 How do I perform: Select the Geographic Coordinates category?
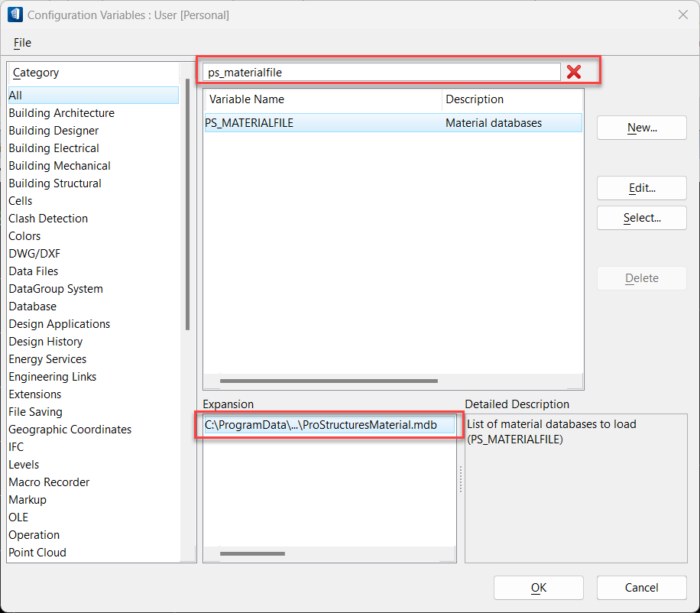[70, 430]
